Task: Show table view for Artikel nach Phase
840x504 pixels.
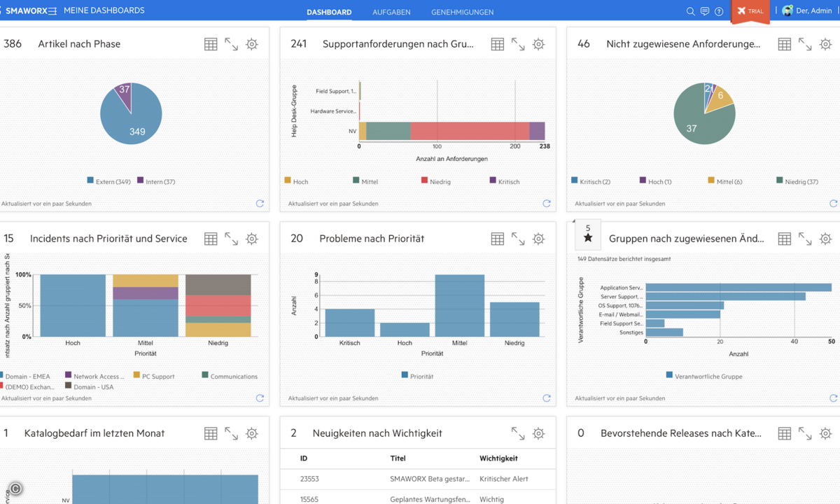Action: tap(211, 44)
